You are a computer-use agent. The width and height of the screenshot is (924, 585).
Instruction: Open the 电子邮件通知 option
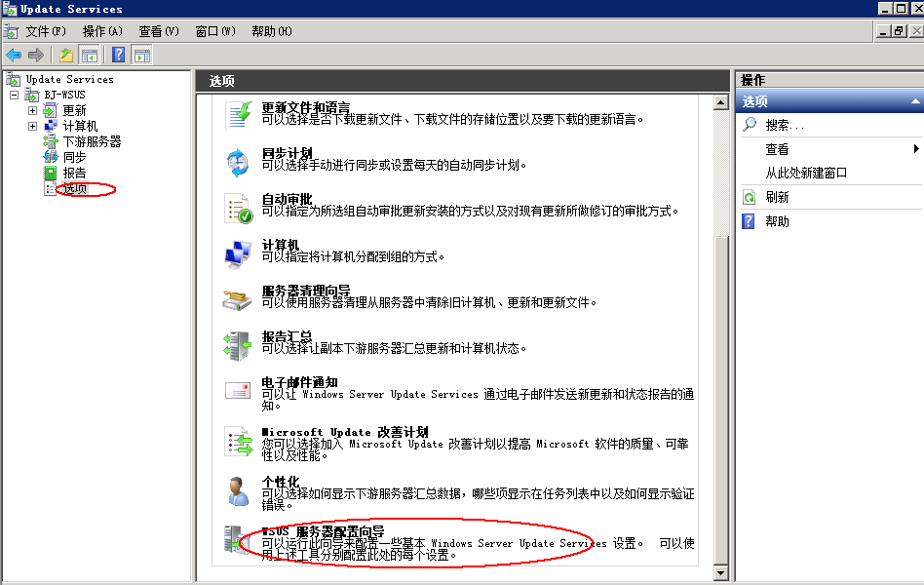click(299, 382)
